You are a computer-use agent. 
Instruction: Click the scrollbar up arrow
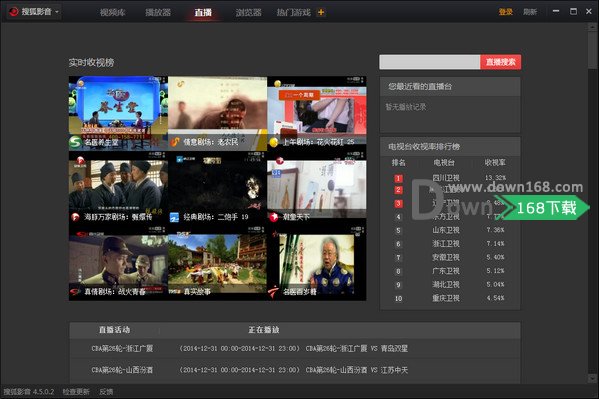[x=593, y=27]
